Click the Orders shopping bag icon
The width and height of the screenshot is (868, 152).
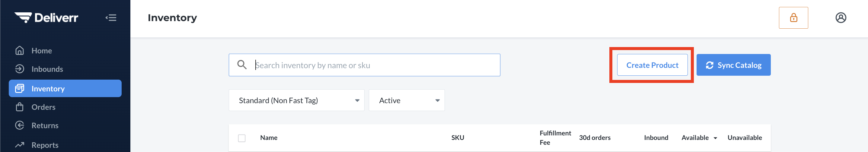pos(20,107)
